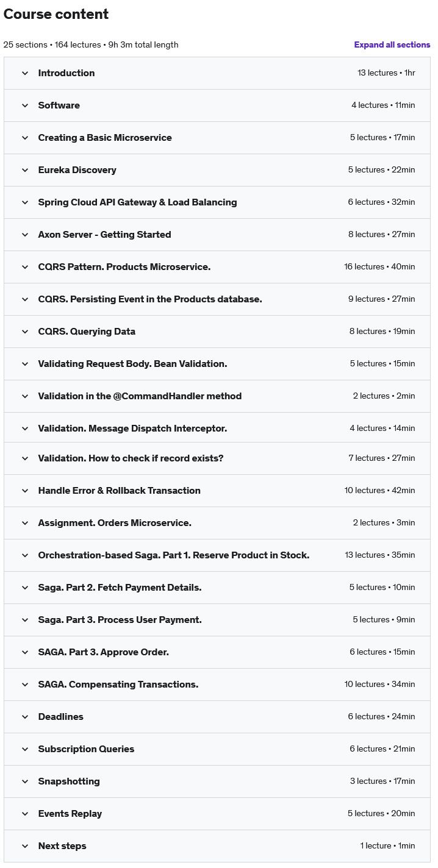Open Validating Request Body. Bean Validation
438x868 pixels.
(x=132, y=364)
